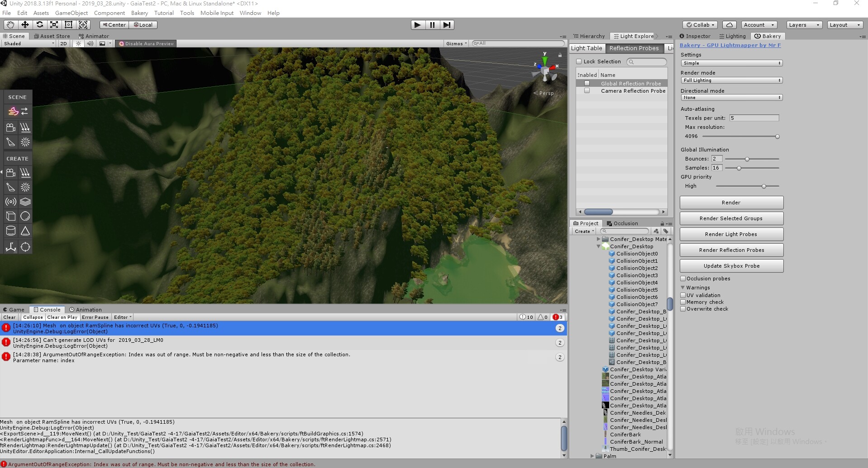868x468 pixels.
Task: Check the UV validation warning option
Action: 684,295
